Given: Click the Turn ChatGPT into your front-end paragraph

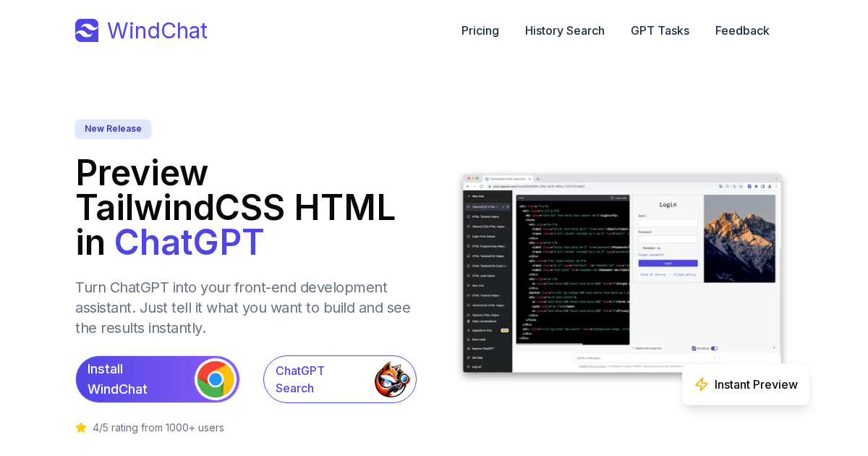Looking at the screenshot, I should (243, 308).
